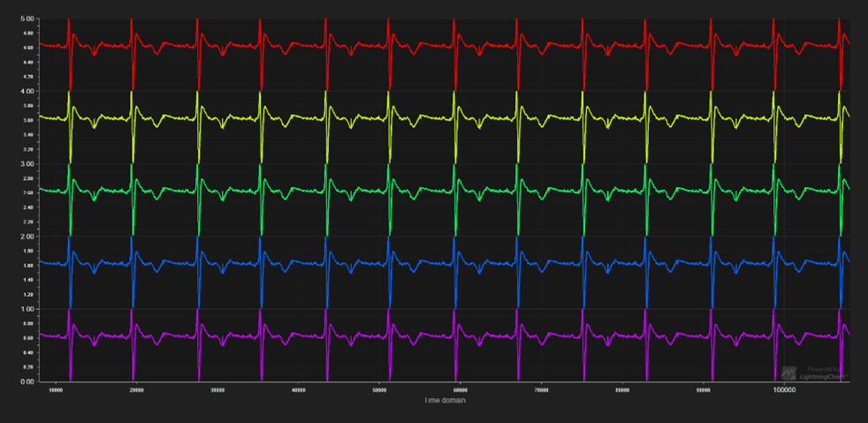This screenshot has height=423, width=868.
Task: Click the 0.00 Y-axis label
Action: [x=27, y=381]
